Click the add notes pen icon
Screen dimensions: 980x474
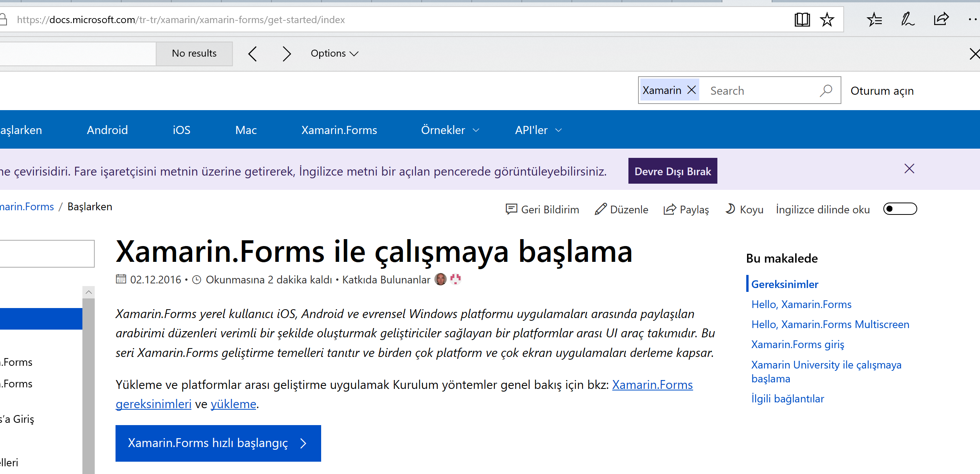908,20
